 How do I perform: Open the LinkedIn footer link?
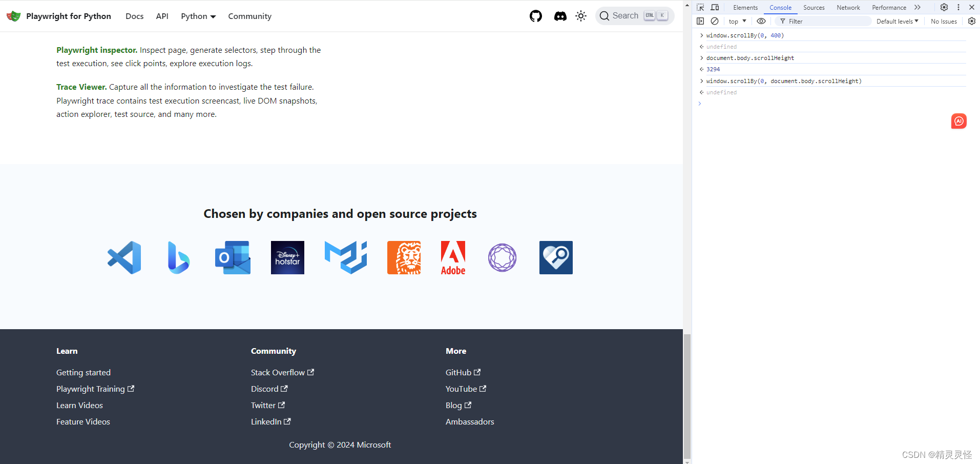click(x=271, y=421)
